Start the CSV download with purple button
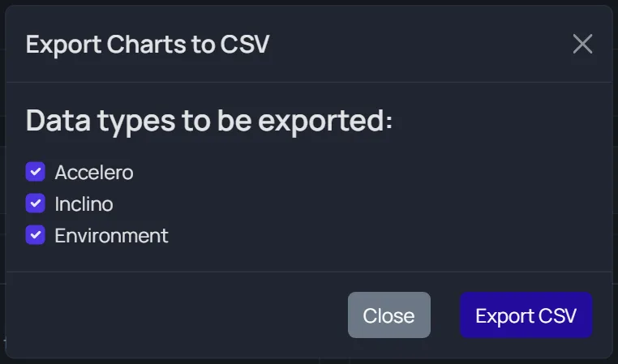The image size is (618, 364). (526, 315)
